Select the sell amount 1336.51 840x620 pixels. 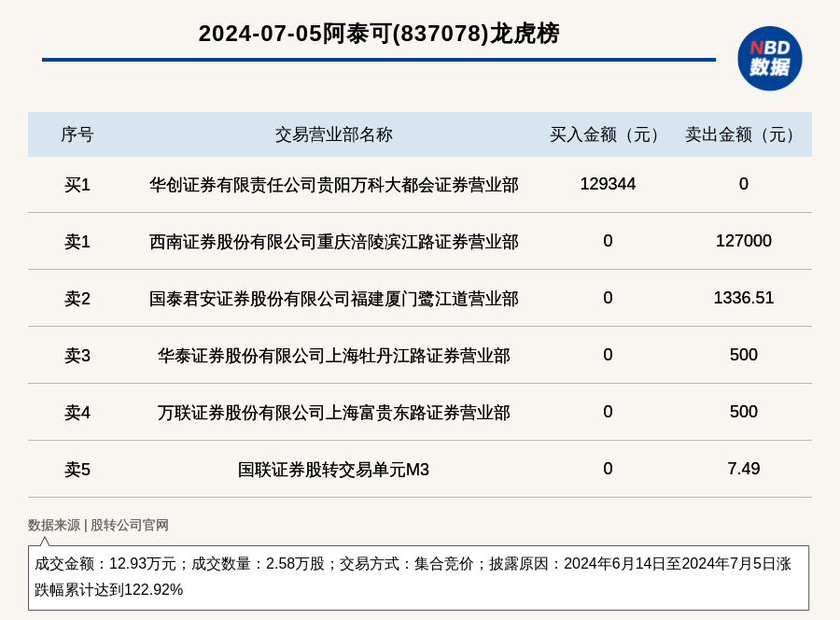744,298
